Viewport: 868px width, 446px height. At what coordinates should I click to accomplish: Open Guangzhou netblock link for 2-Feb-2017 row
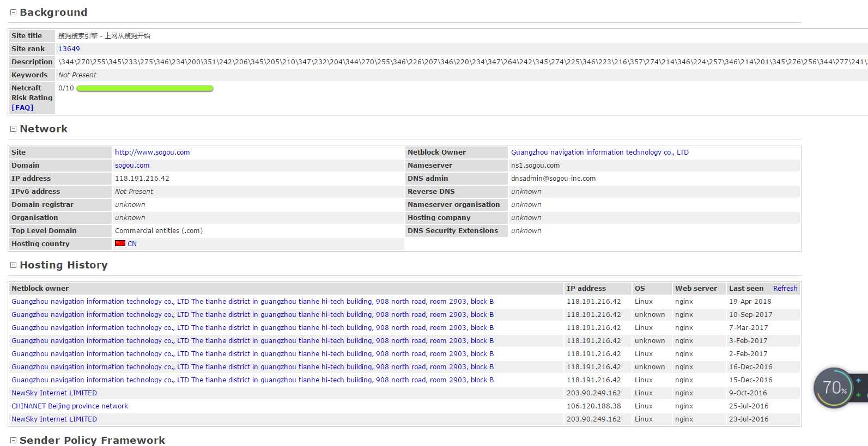253,353
